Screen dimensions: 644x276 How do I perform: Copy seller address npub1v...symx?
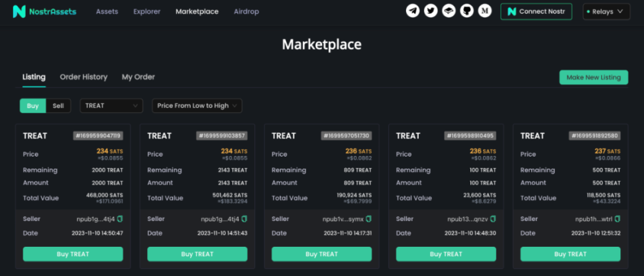coord(368,219)
